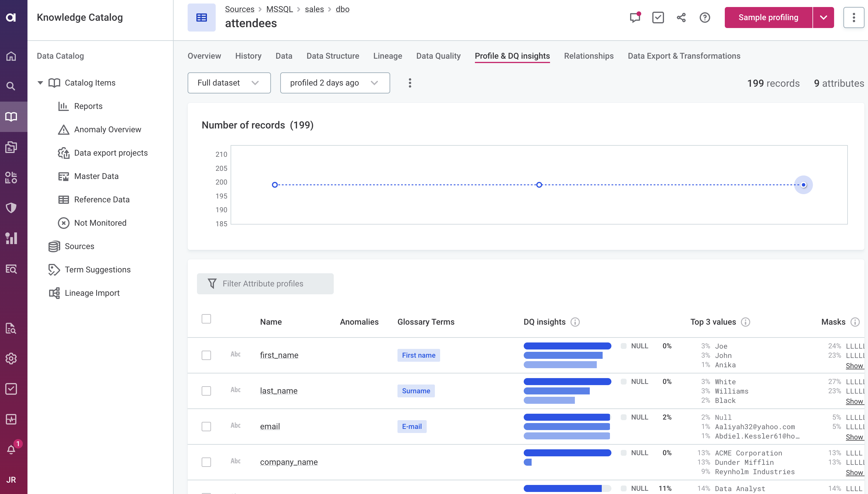Viewport: 868px width, 494px height.
Task: Open the Full dataset dropdown
Action: (229, 82)
